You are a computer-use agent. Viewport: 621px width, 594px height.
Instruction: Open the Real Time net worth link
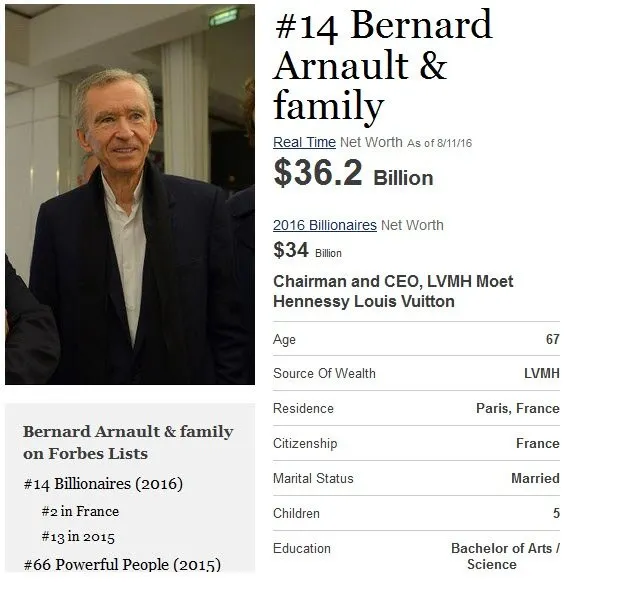click(304, 142)
